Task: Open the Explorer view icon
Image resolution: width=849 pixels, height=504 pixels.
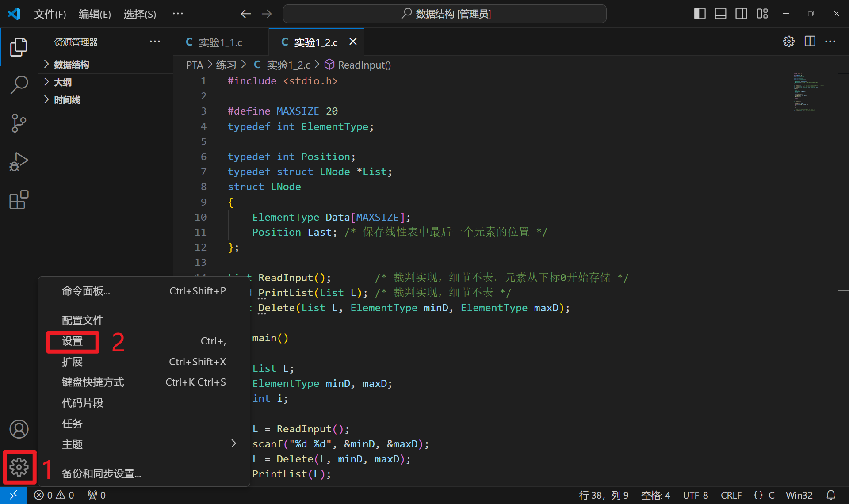Action: (19, 47)
